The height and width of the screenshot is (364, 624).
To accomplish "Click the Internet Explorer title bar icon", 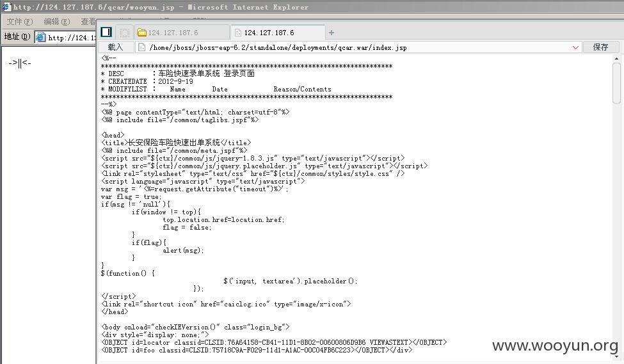I will click(6, 7).
